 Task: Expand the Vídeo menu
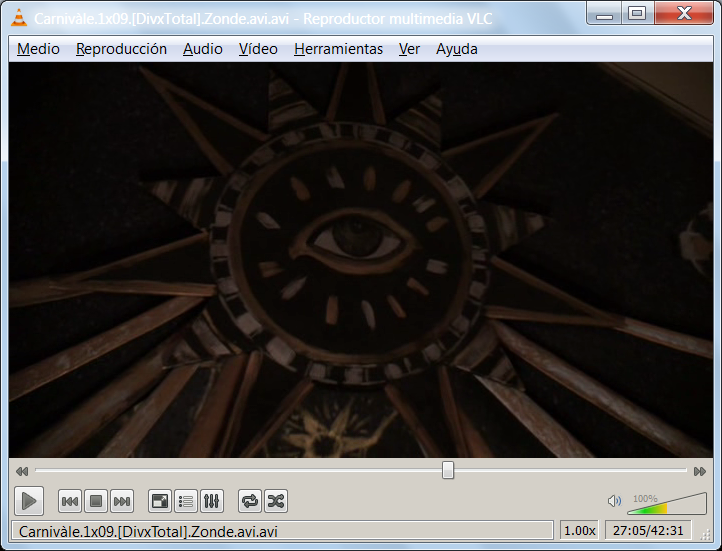pos(258,49)
